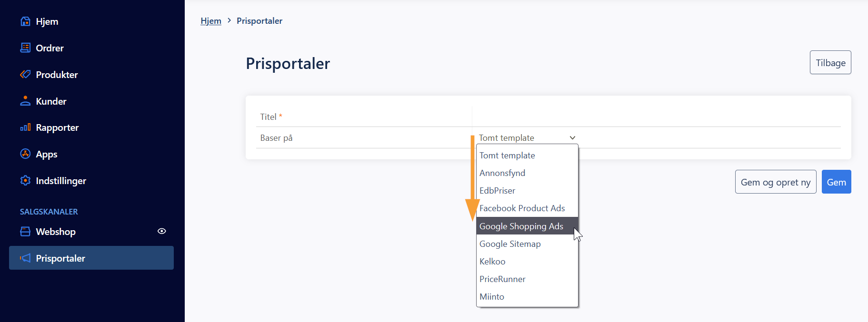Click the Produkter tag icon

pyautogui.click(x=25, y=74)
